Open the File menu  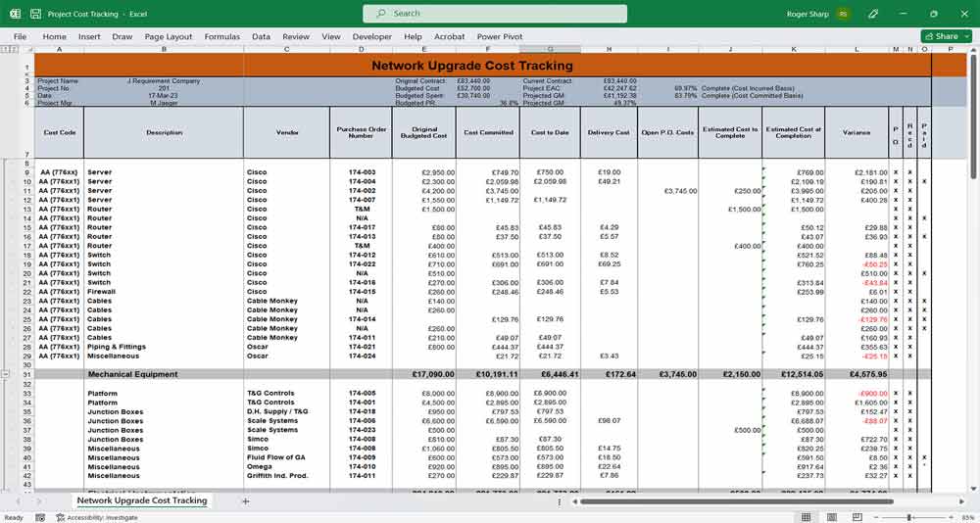coord(20,37)
